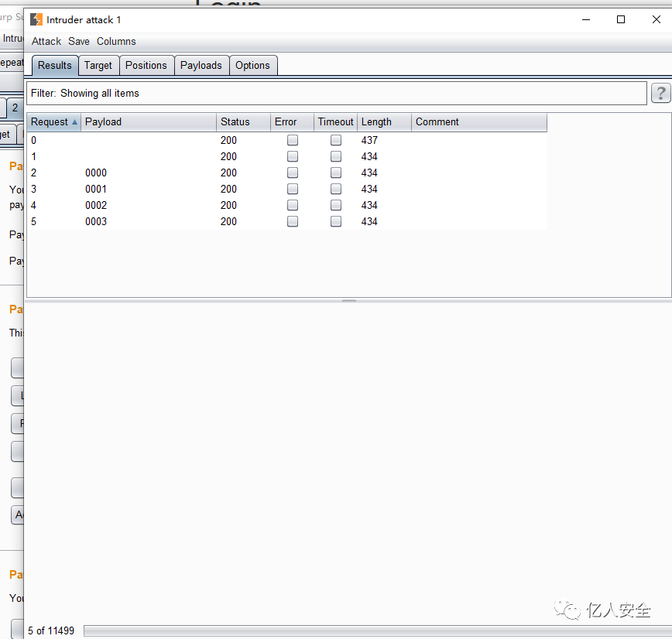
Task: Click the Comment column header
Action: point(479,122)
